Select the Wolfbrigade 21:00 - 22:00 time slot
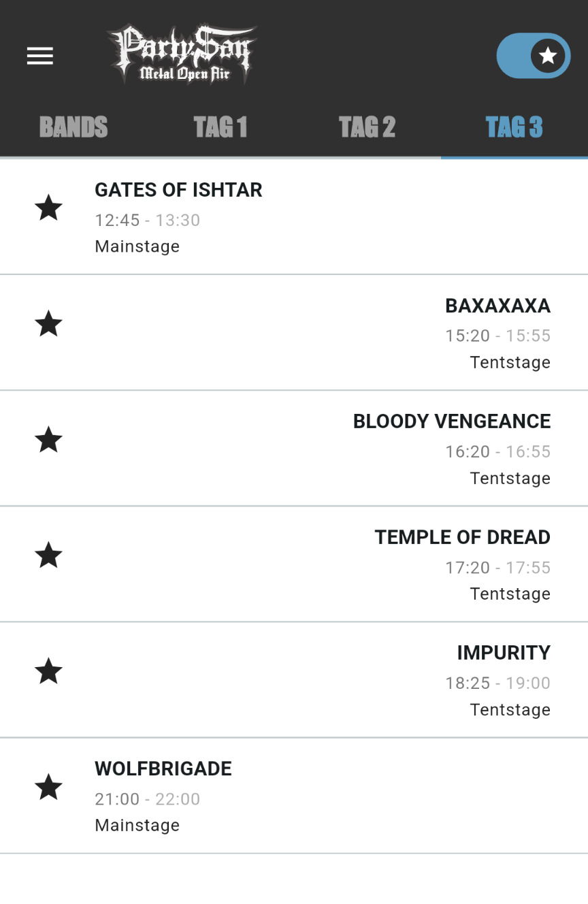588x904 pixels. 148,799
